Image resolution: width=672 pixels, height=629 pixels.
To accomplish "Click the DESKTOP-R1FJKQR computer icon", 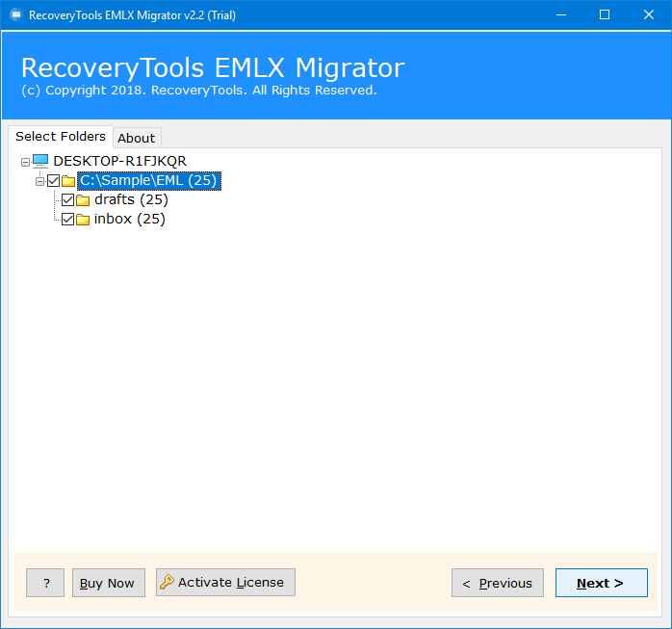I will pyautogui.click(x=40, y=161).
